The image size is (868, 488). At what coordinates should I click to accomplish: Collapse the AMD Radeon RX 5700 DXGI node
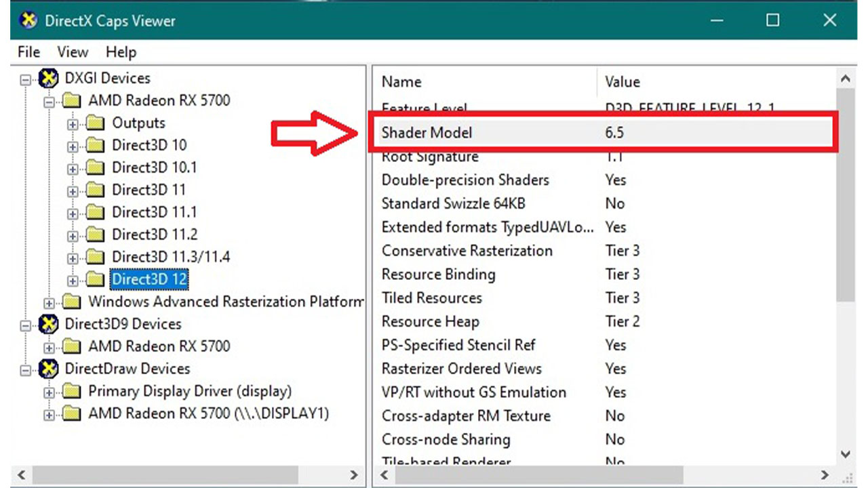pyautogui.click(x=50, y=102)
